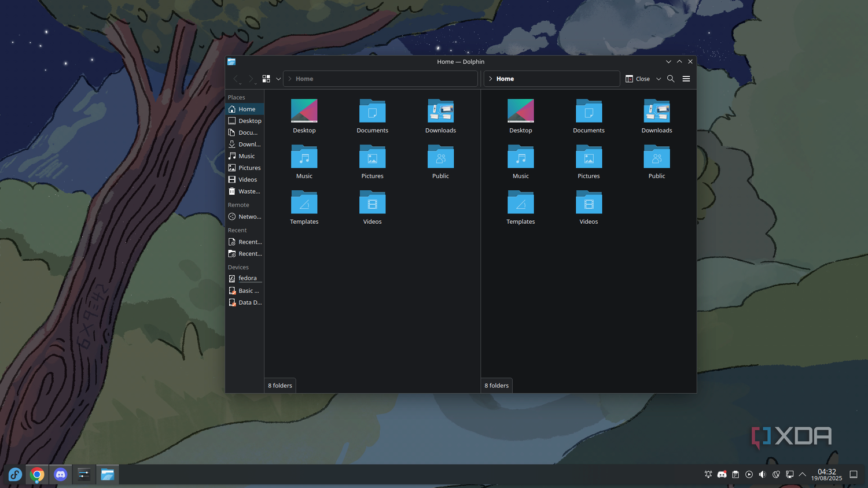
Task: Open Data D... device in sidebar
Action: [x=245, y=302]
